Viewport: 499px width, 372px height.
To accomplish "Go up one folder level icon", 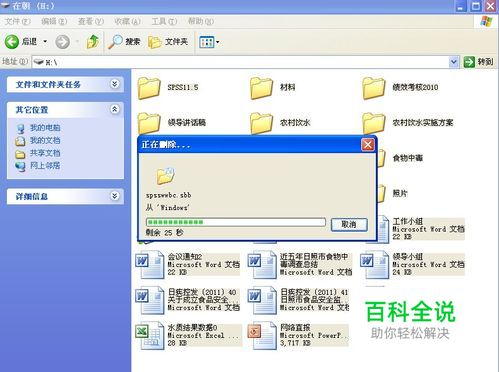I will (93, 42).
